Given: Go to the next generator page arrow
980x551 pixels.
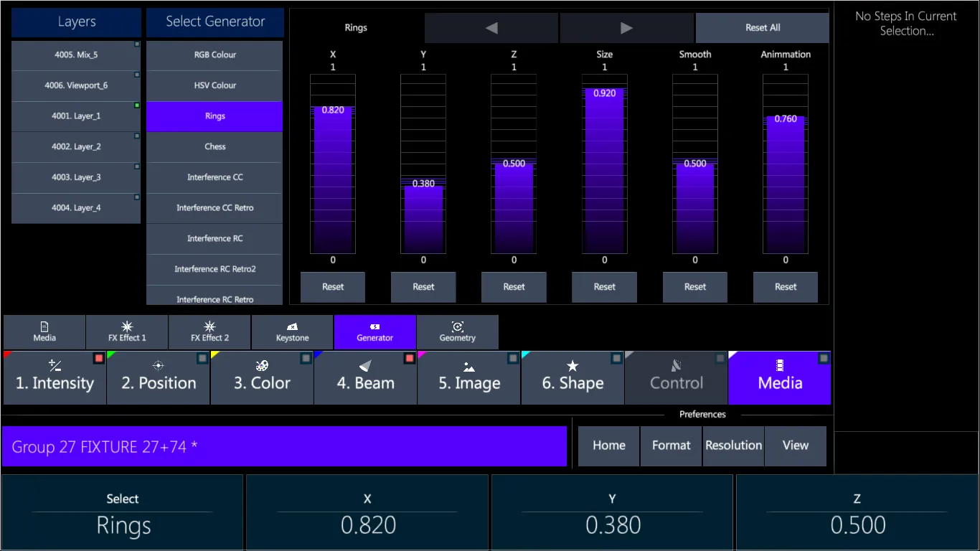Looking at the screenshot, I should pyautogui.click(x=627, y=28).
